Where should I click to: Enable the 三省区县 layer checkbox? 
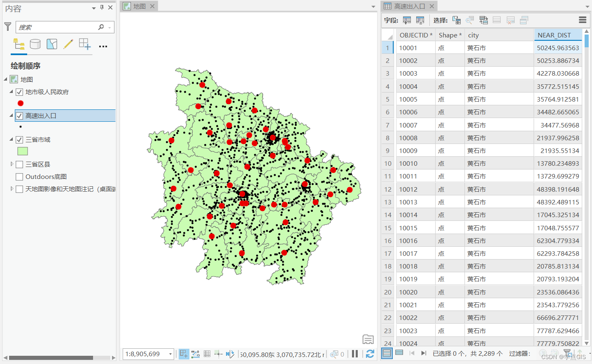pos(19,165)
